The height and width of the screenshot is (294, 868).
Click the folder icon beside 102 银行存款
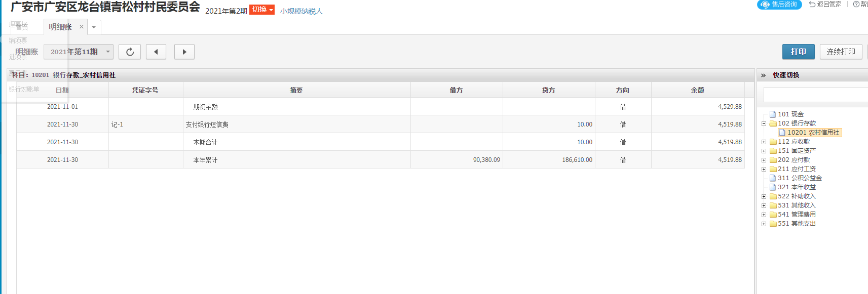click(773, 123)
